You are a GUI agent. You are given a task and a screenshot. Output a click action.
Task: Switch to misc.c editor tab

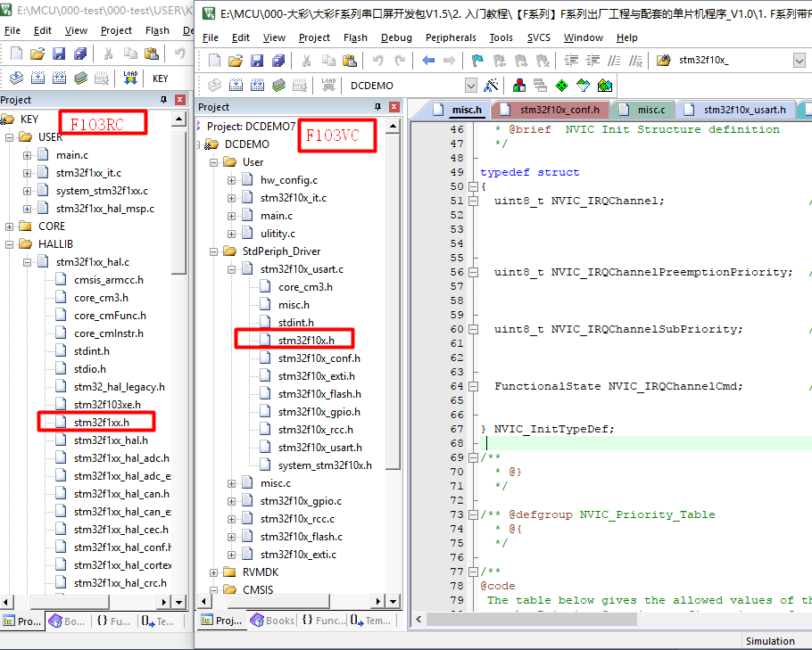pyautogui.click(x=644, y=110)
